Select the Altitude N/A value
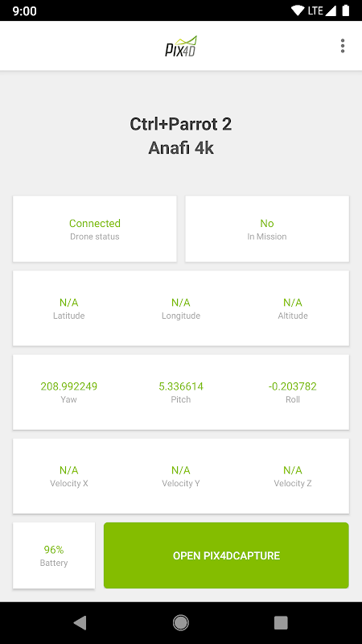 coord(293,303)
